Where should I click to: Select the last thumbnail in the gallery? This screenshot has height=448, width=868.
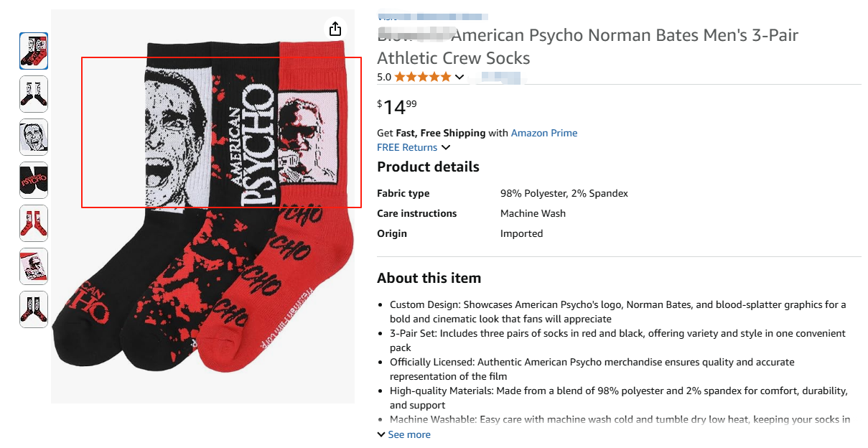pyautogui.click(x=34, y=309)
